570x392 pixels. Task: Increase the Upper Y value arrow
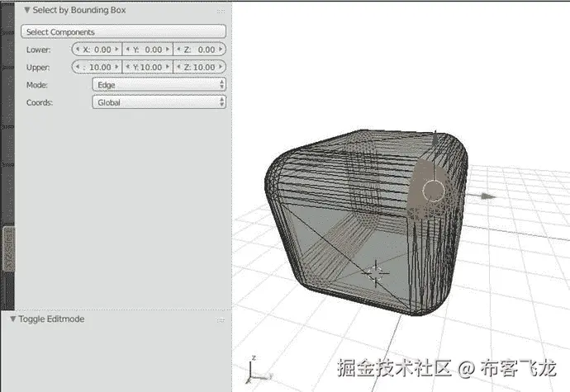(168, 67)
